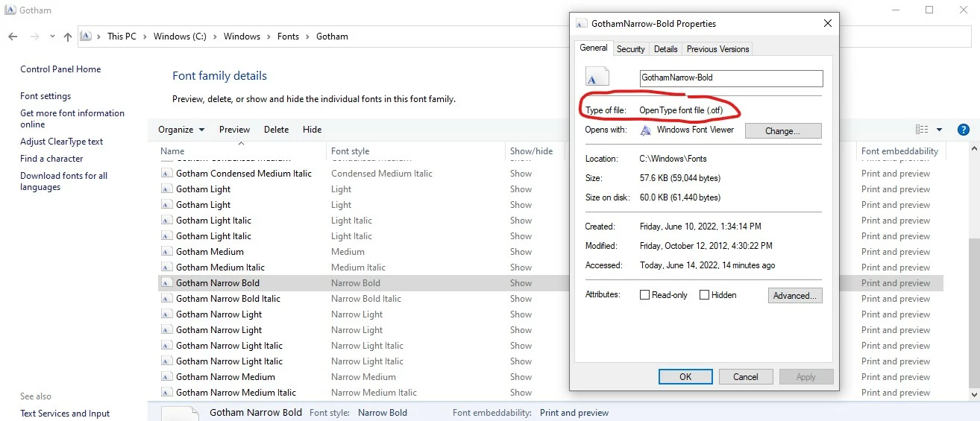Click Cancel in Properties dialog
The height and width of the screenshot is (421, 980).
click(746, 377)
